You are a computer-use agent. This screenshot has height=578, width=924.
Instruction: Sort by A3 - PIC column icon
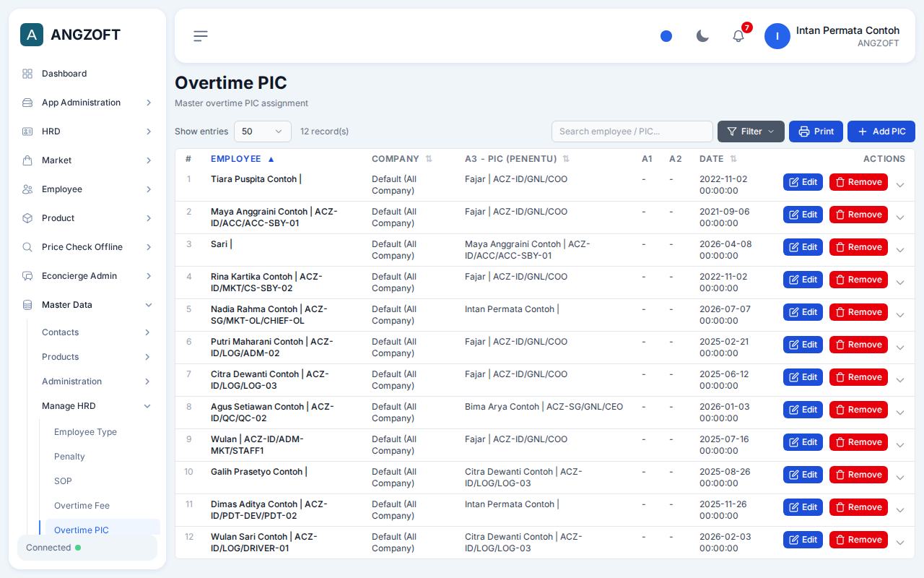coord(566,159)
